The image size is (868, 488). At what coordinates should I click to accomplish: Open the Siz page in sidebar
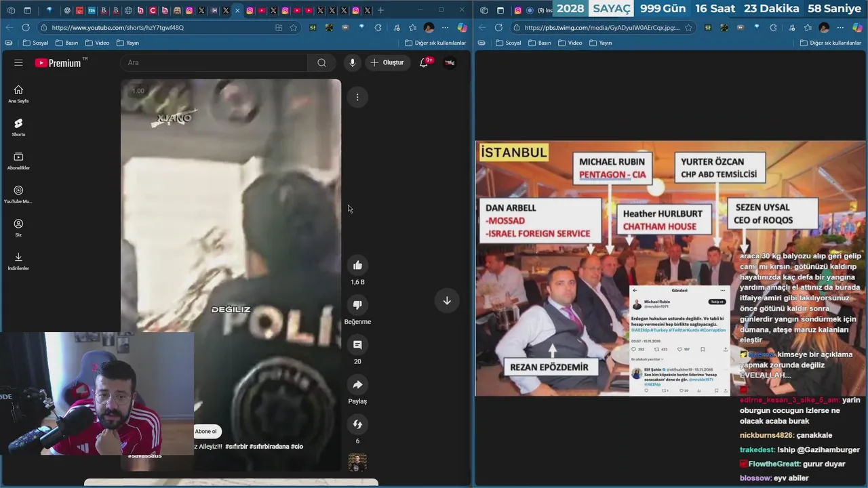coord(18,227)
